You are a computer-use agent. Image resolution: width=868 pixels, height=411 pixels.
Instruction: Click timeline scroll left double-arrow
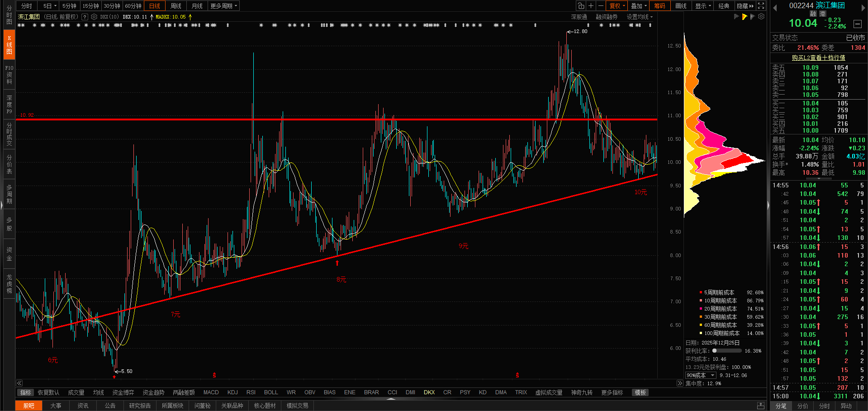tap(19, 383)
